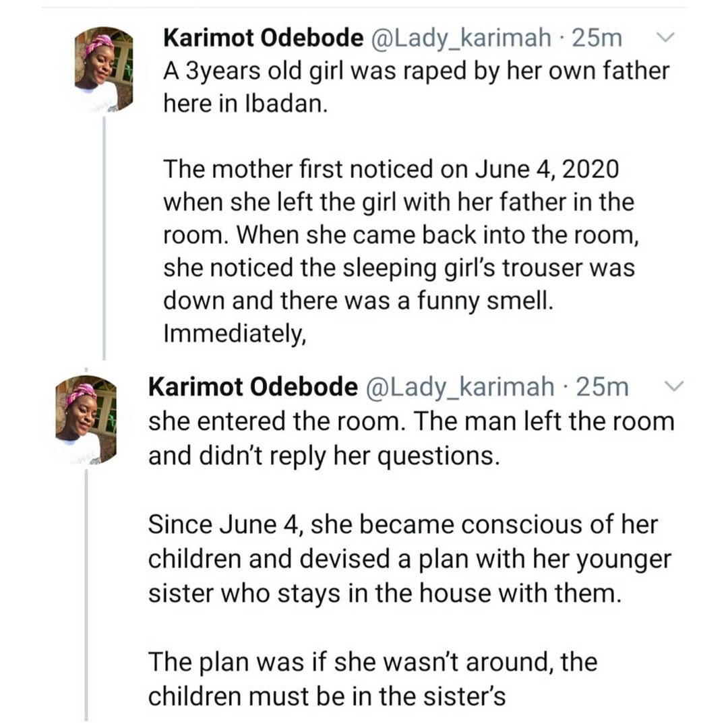Open Karimot Odebode's name in the second tweet
The width and height of the screenshot is (728, 728).
pyautogui.click(x=253, y=387)
